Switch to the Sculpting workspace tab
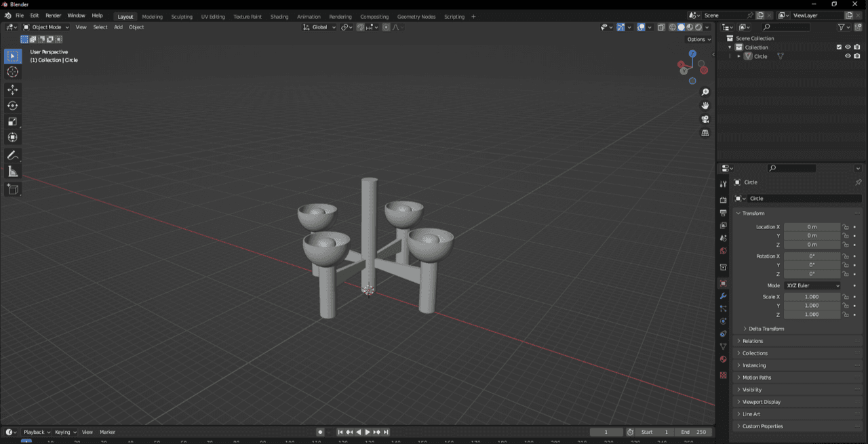Screen dimensions: 868x444 point(181,16)
